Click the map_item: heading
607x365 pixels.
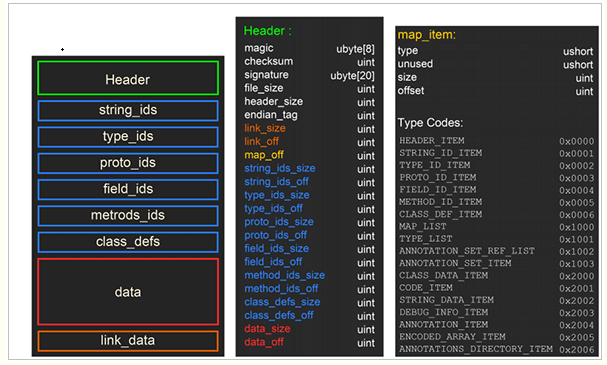(x=427, y=35)
